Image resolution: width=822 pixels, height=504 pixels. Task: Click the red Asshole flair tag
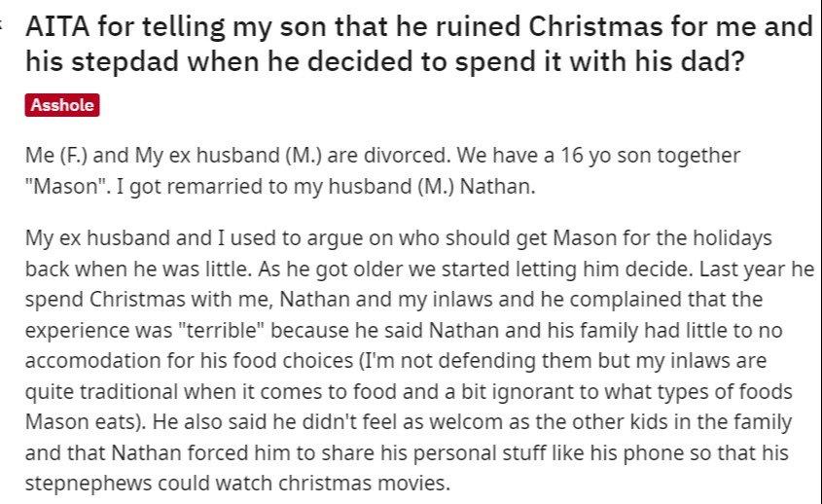(62, 105)
